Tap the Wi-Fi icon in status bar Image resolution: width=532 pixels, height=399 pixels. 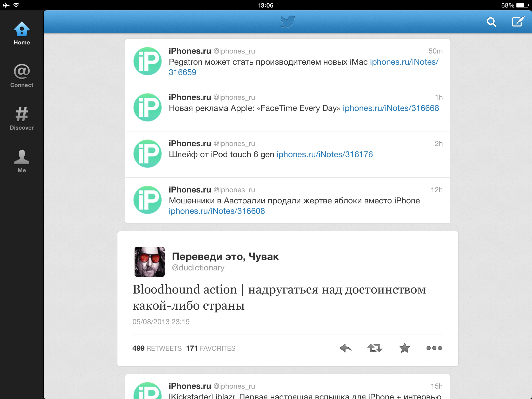(16, 5)
